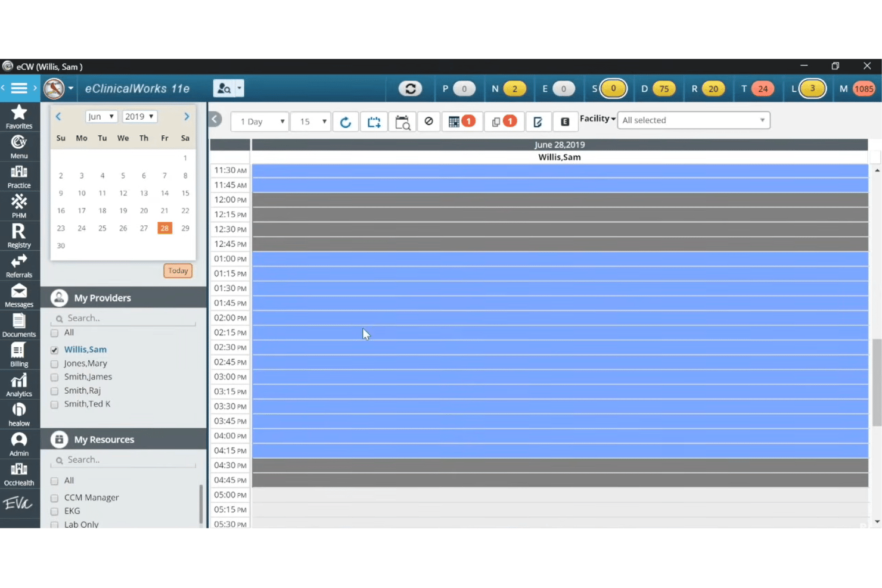Uncheck the Willis,Sam provider checkbox
The image size is (882, 588).
(x=55, y=350)
